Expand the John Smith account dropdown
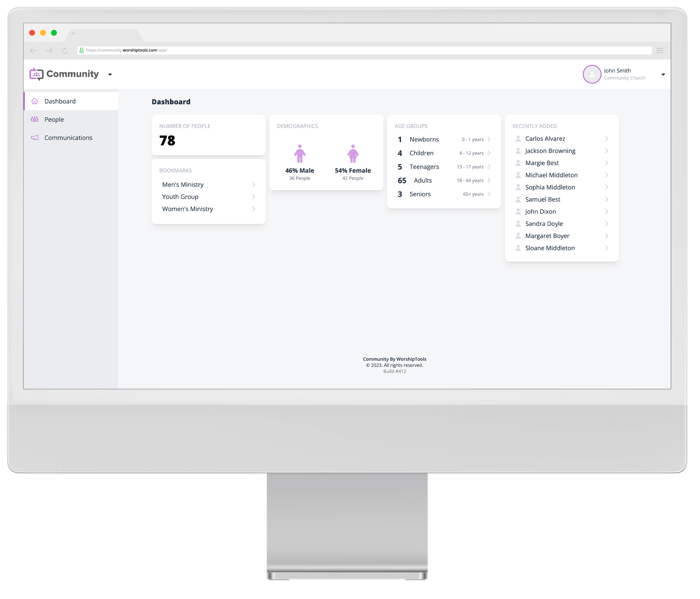 (x=664, y=74)
